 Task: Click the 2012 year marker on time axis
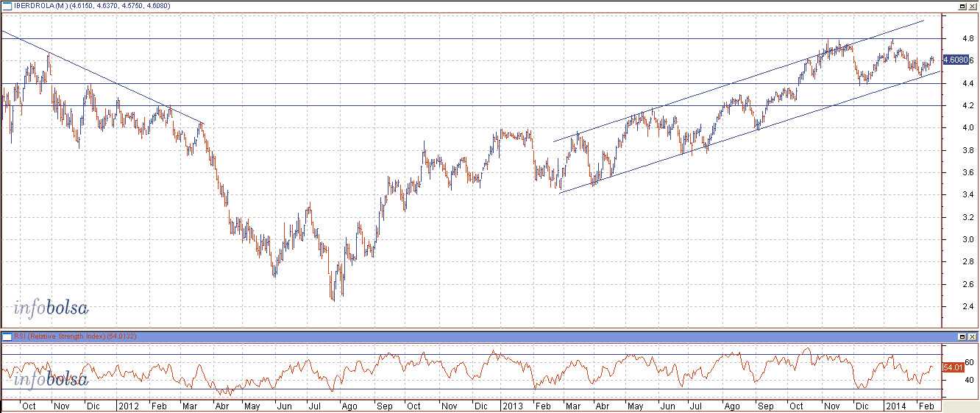click(127, 406)
